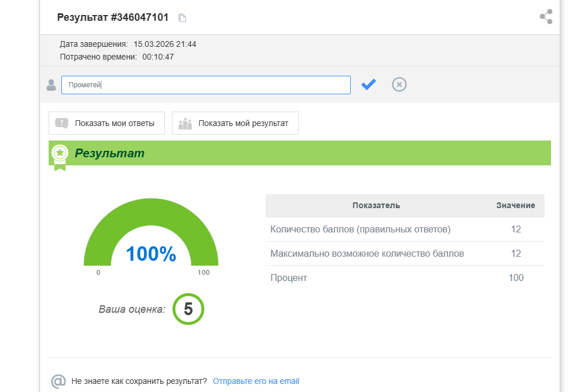Click the user avatar icon
573x392 pixels.
click(51, 85)
